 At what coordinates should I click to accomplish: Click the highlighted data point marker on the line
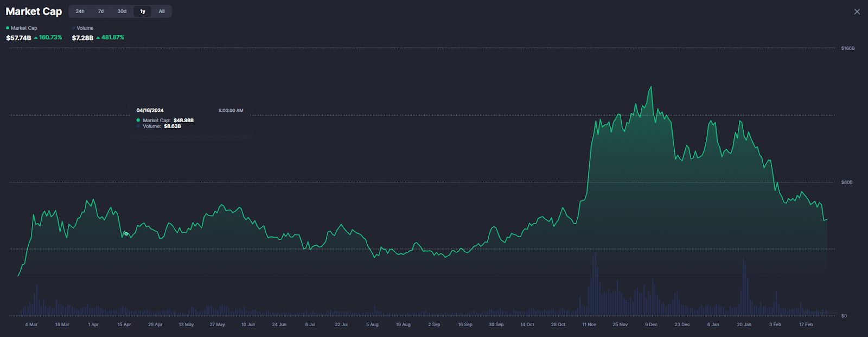126,234
